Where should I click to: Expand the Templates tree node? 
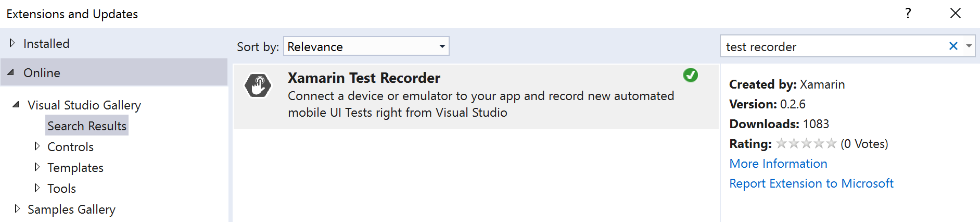pyautogui.click(x=37, y=167)
